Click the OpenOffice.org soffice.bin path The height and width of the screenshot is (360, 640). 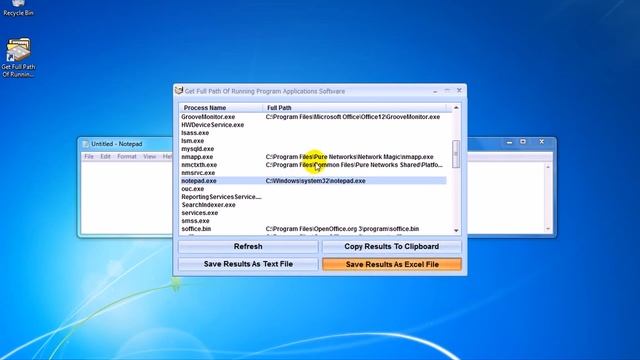click(x=342, y=229)
